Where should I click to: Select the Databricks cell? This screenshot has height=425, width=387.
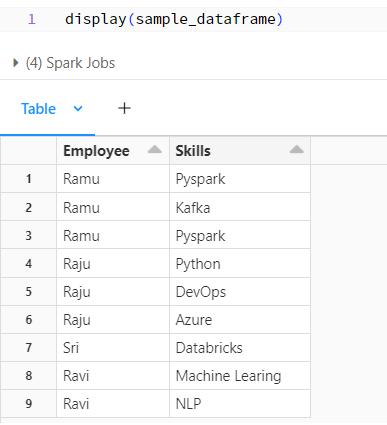click(240, 348)
